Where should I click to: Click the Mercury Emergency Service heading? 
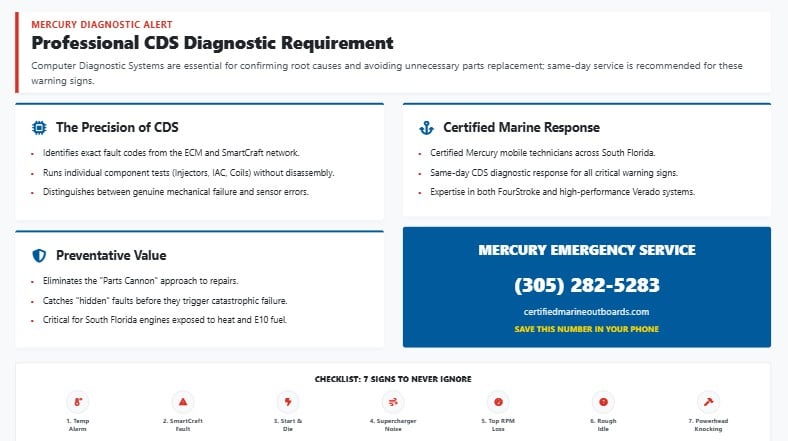coord(586,250)
